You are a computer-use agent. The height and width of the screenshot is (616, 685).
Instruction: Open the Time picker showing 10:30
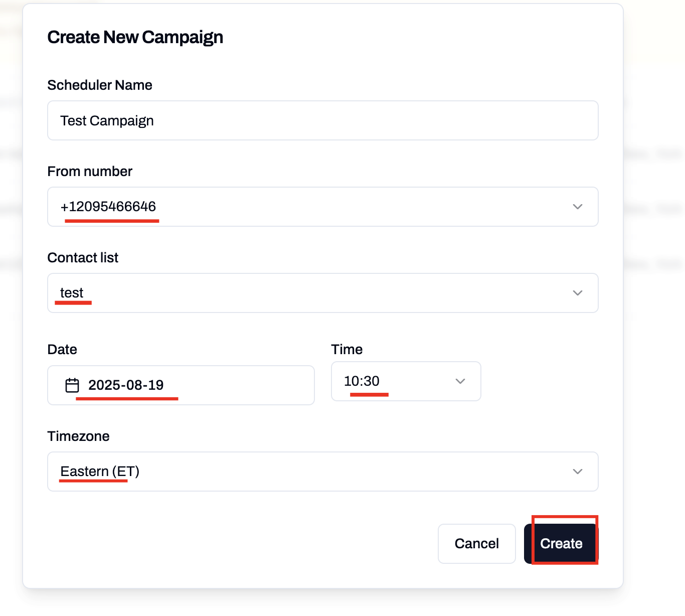click(x=406, y=381)
